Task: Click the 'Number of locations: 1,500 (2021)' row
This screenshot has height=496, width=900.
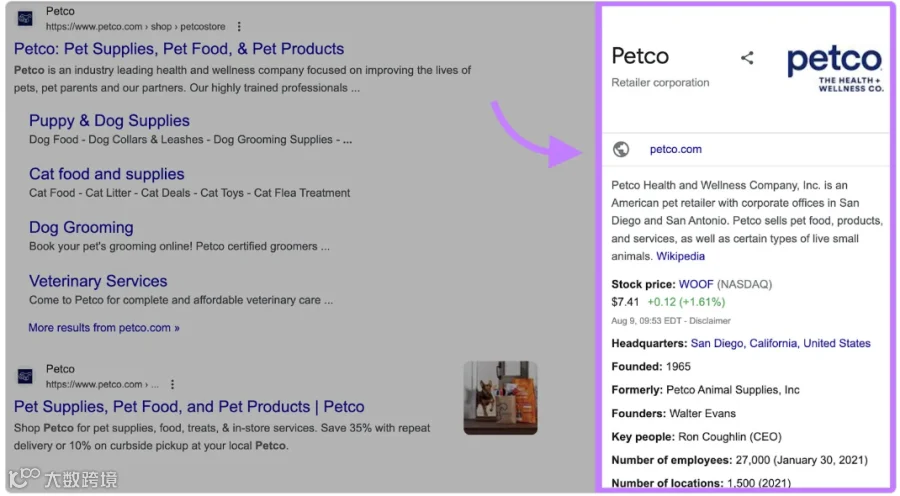Action: [701, 483]
